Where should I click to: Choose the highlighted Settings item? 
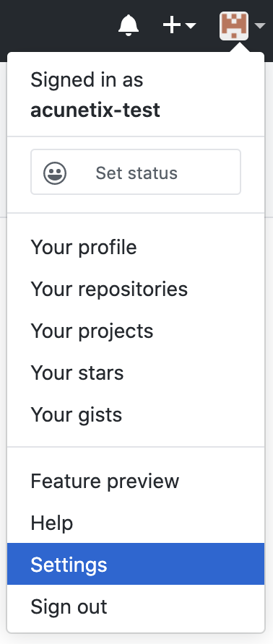(136, 564)
